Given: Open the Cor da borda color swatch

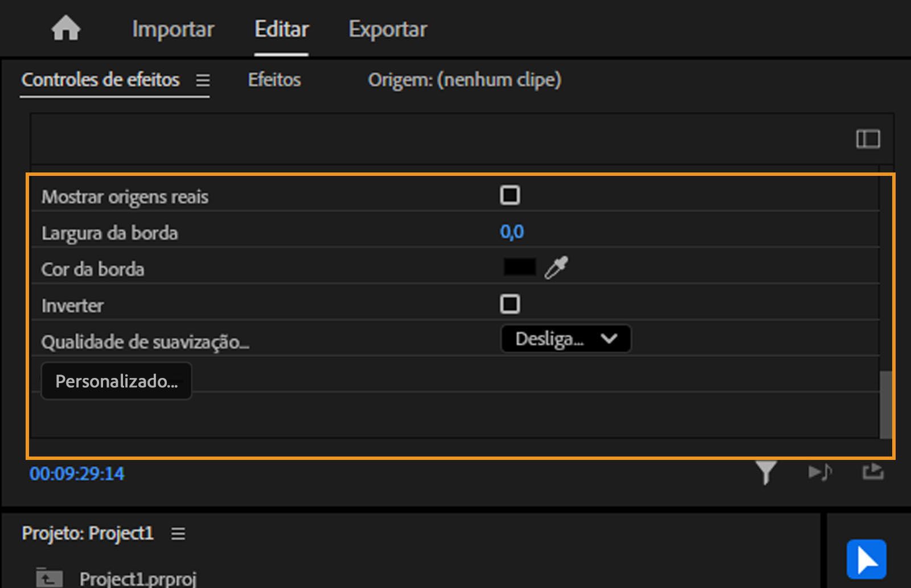Looking at the screenshot, I should tap(519, 267).
